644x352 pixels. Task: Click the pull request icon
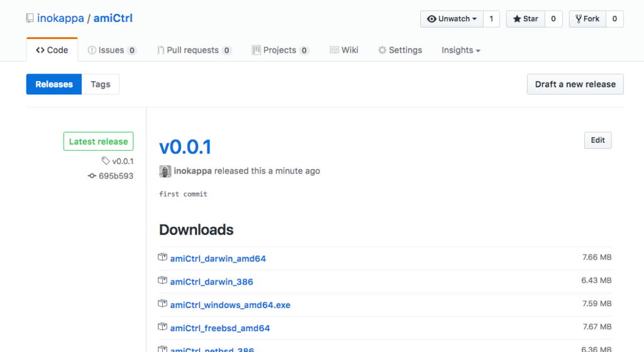point(160,50)
